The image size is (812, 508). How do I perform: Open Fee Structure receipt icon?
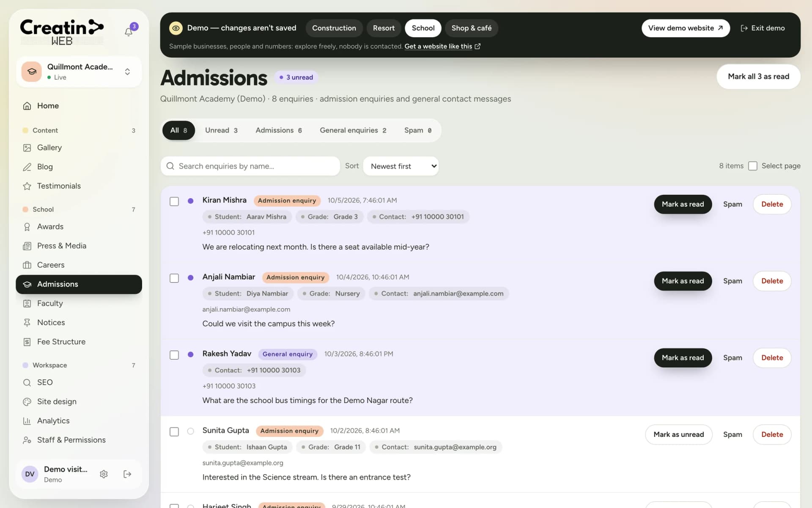[x=27, y=342]
